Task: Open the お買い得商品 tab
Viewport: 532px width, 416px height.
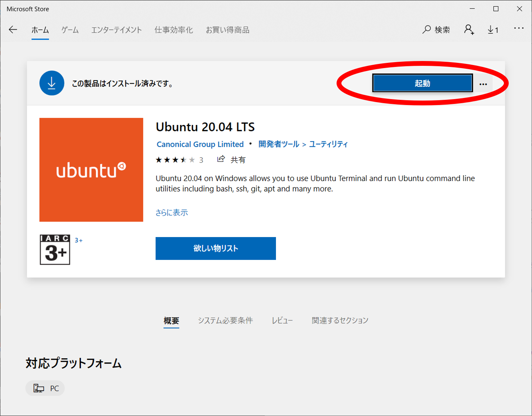Action: pos(228,30)
